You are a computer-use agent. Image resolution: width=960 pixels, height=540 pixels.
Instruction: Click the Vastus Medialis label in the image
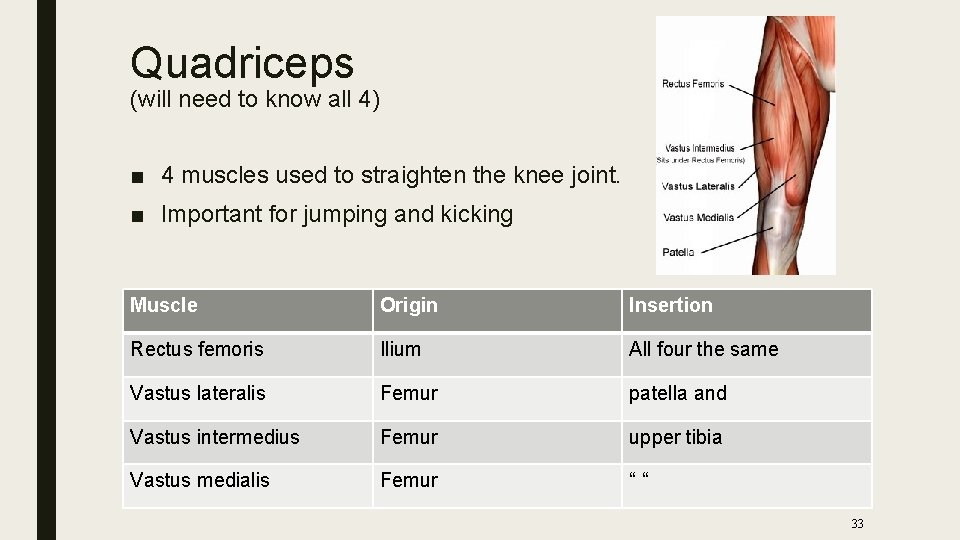pyautogui.click(x=698, y=217)
